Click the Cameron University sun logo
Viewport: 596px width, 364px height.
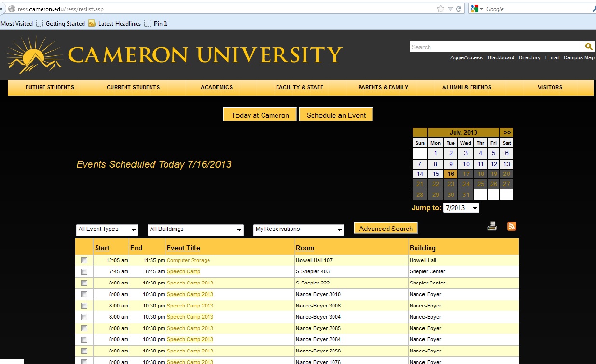pyautogui.click(x=35, y=54)
